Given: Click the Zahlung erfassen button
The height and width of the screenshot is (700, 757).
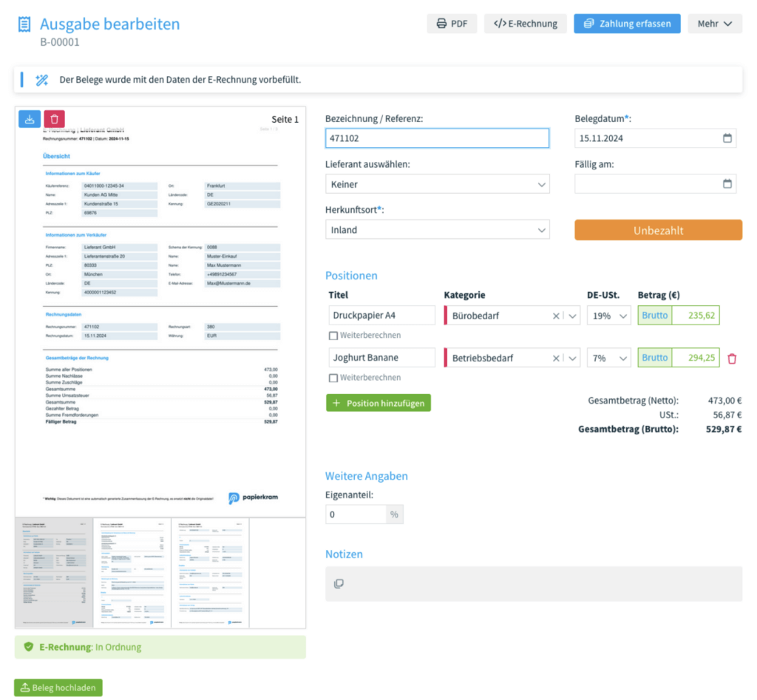Looking at the screenshot, I should (x=627, y=24).
